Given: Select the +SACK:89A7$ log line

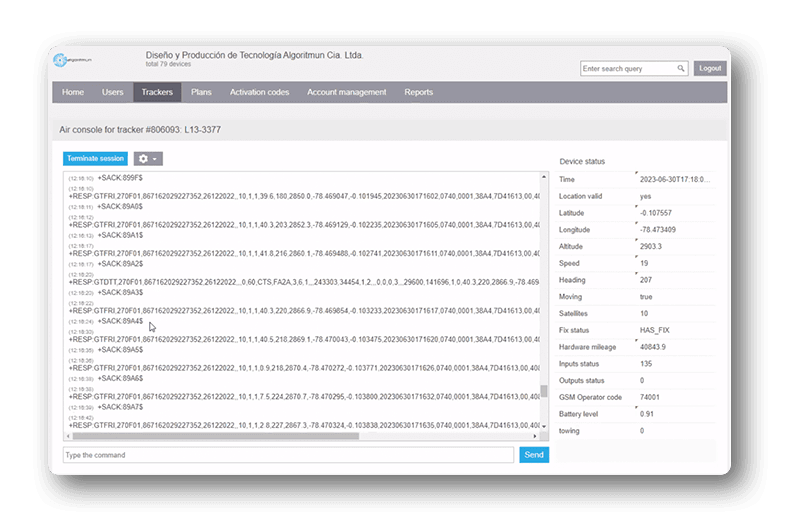Looking at the screenshot, I should point(120,407).
